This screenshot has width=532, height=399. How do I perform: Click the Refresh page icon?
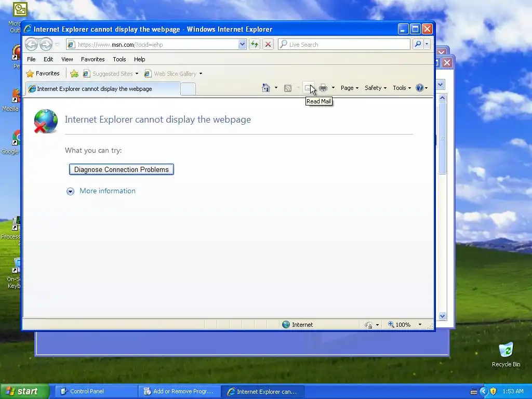255,45
